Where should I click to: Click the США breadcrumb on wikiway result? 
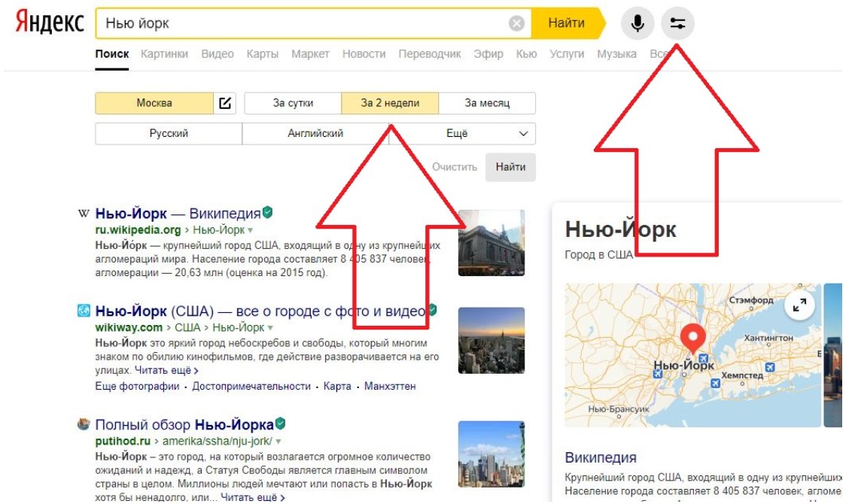pos(187,327)
